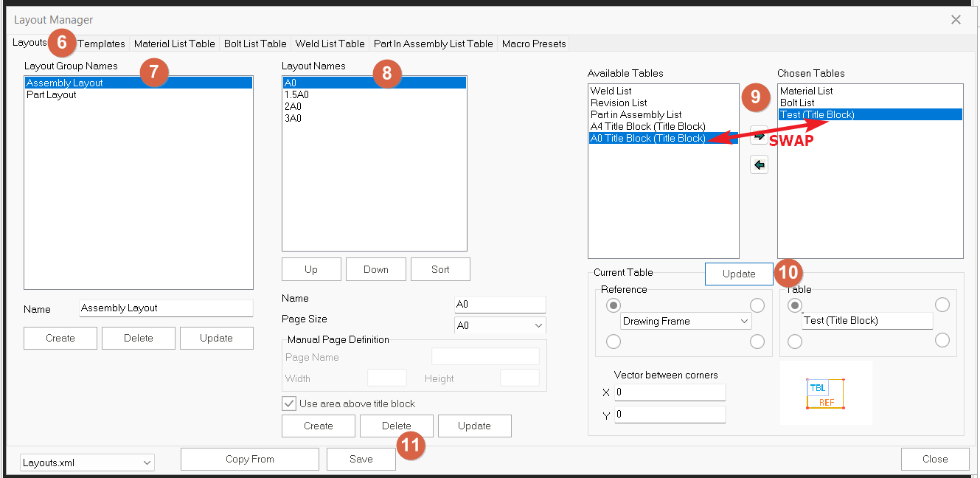Click the TBL/REF corner preview diagram

click(825, 395)
